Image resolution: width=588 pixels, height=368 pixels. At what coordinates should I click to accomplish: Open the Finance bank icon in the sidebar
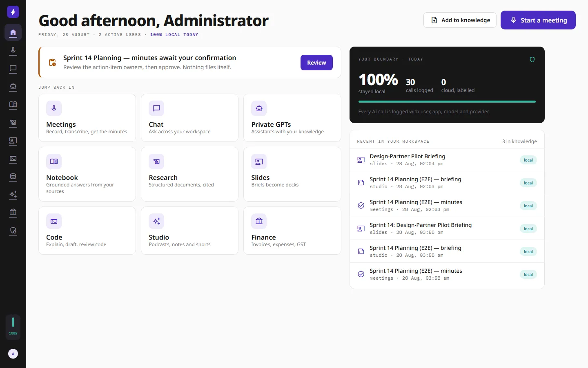point(13,212)
